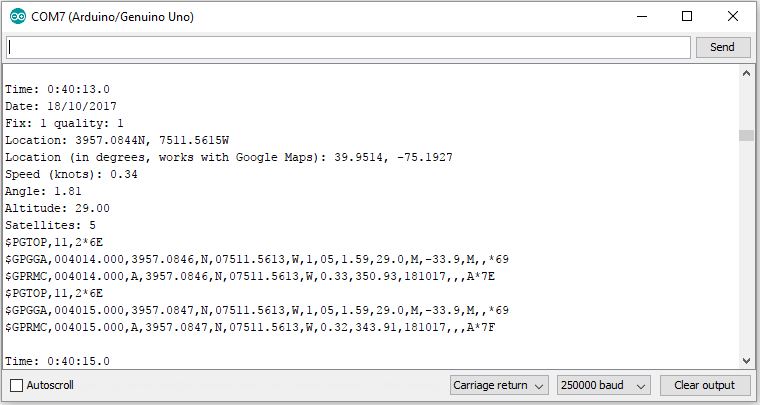Image resolution: width=760 pixels, height=405 pixels.
Task: Click the scroll up arrow of output
Action: point(746,73)
